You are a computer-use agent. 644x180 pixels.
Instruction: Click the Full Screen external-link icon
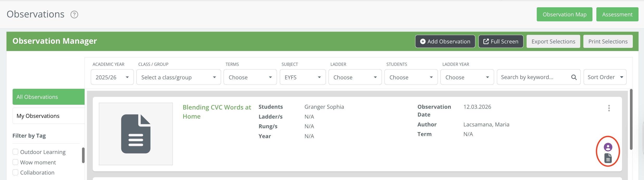tap(486, 42)
